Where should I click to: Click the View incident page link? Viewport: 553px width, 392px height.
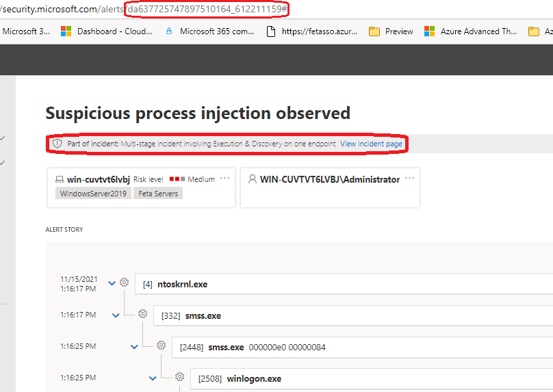pyautogui.click(x=371, y=144)
